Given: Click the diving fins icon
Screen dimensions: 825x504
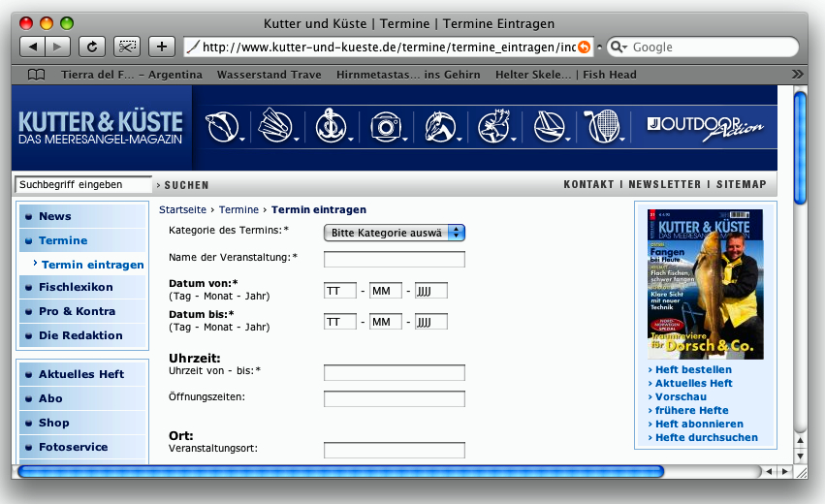Looking at the screenshot, I should (x=275, y=126).
